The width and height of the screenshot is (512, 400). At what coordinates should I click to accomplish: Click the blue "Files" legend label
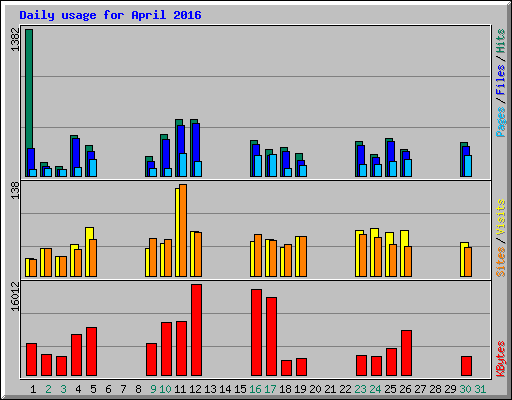[x=500, y=80]
